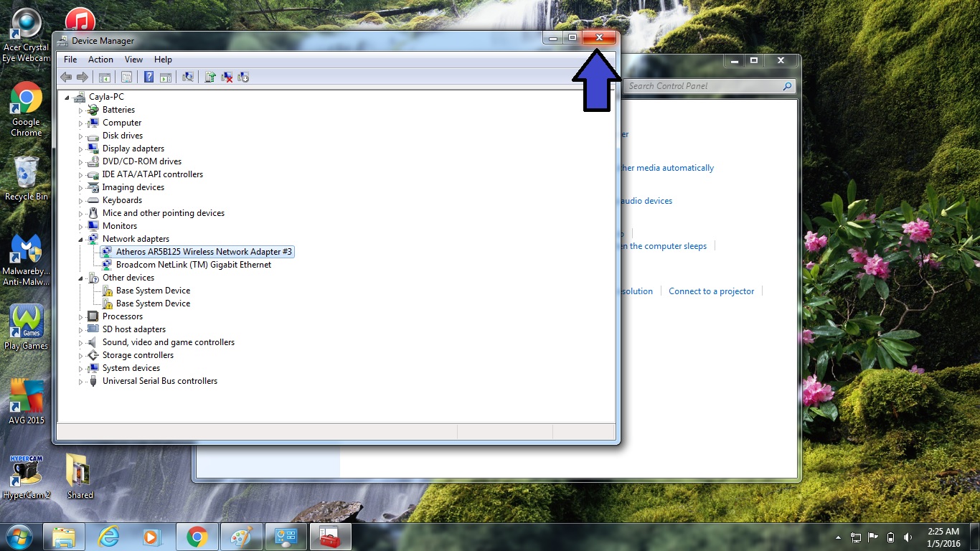The height and width of the screenshot is (551, 980).
Task: Select the Imaging devices category label
Action: pyautogui.click(x=133, y=187)
